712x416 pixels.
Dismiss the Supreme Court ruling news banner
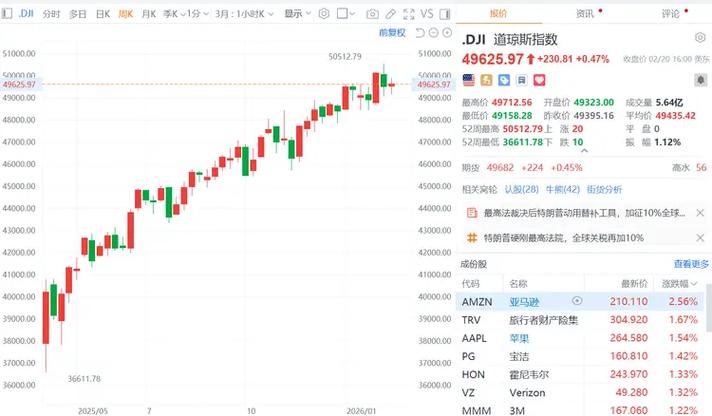click(x=700, y=213)
